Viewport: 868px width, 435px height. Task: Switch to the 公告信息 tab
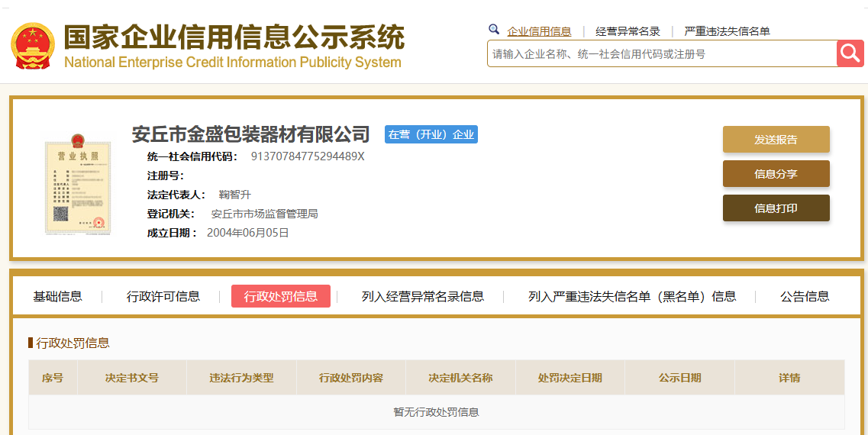805,296
